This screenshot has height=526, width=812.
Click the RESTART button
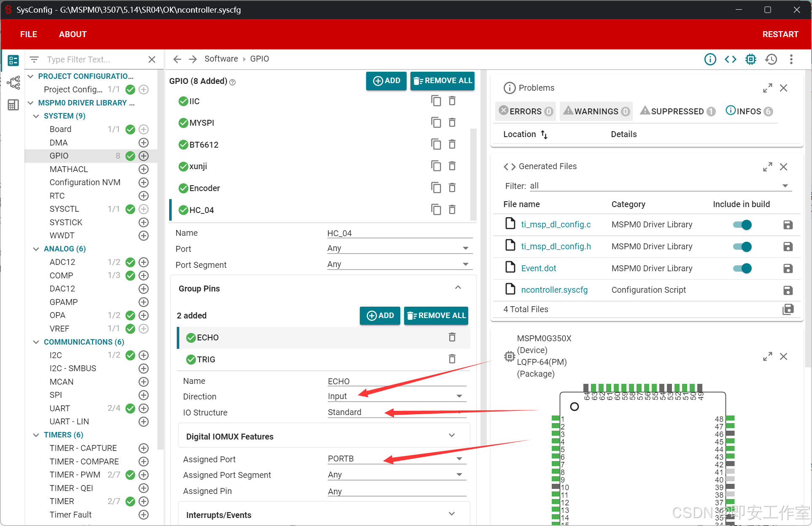(x=780, y=34)
